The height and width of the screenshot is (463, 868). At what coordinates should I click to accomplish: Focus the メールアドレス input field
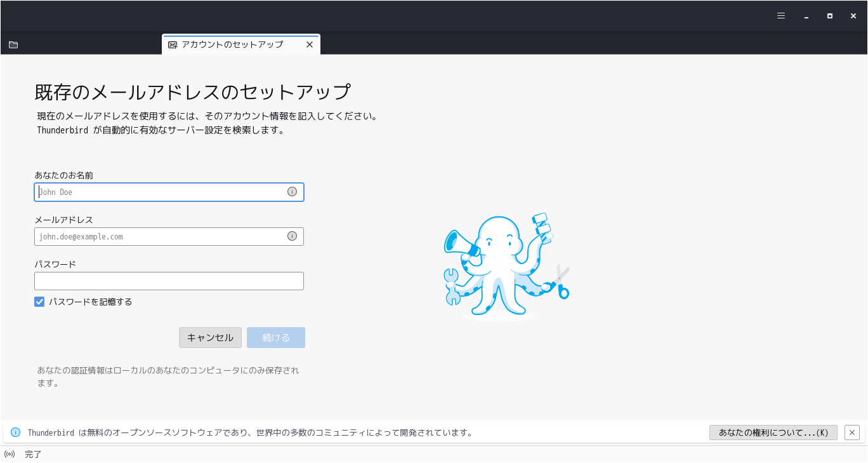(x=169, y=236)
